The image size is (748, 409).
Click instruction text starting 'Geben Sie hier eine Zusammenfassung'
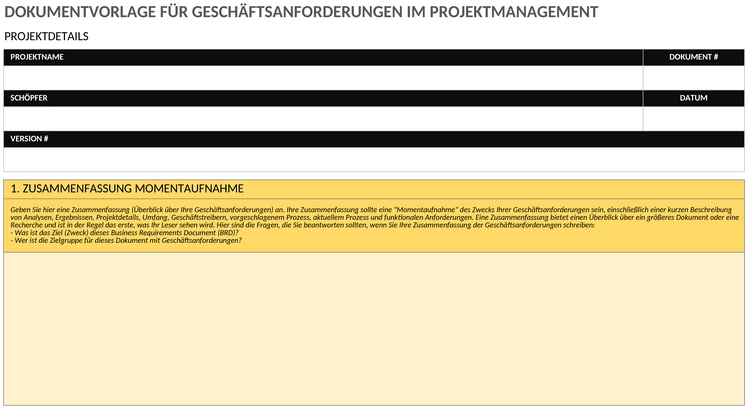click(374, 217)
